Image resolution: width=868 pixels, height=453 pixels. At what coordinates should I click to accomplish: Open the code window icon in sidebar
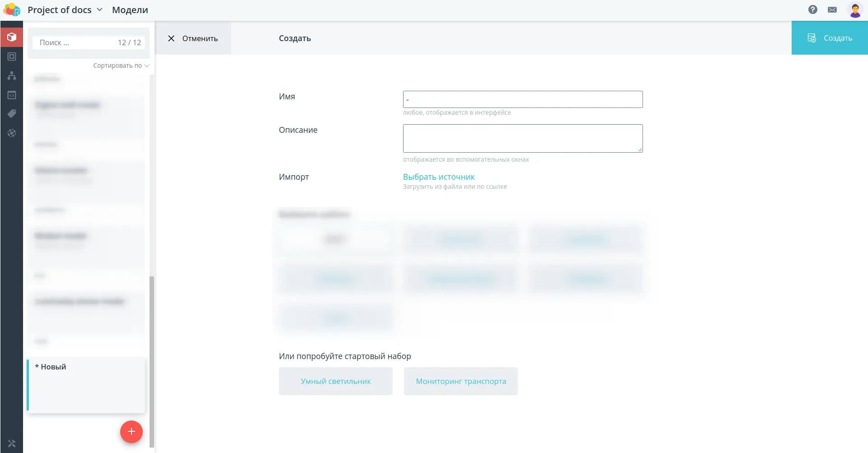12,95
